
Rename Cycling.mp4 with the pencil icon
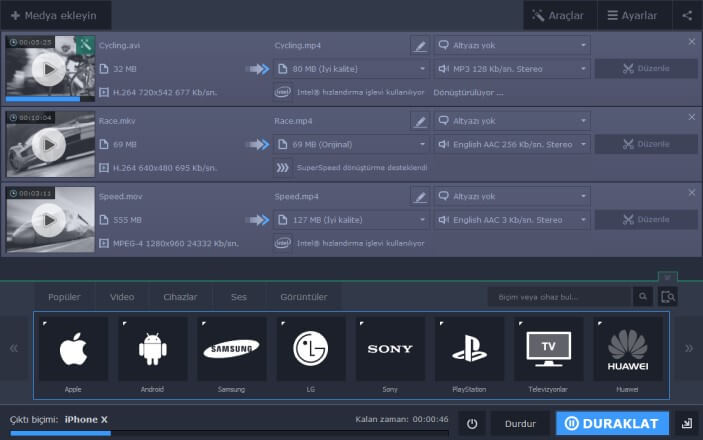[x=420, y=45]
